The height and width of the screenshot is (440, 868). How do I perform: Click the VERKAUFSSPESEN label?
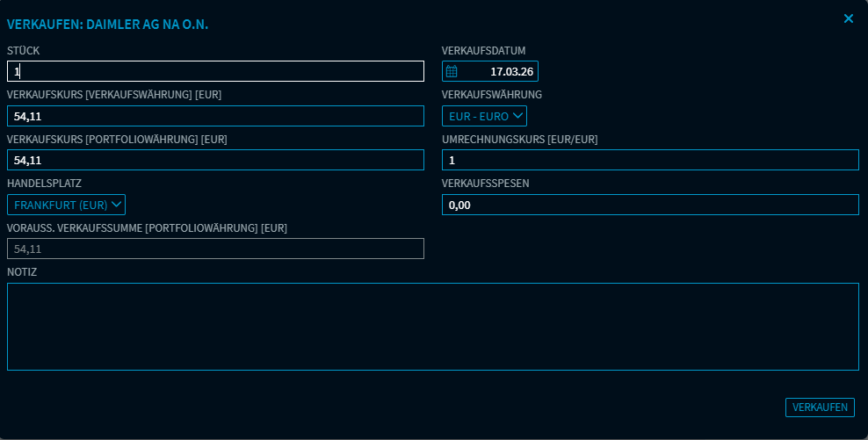click(485, 184)
